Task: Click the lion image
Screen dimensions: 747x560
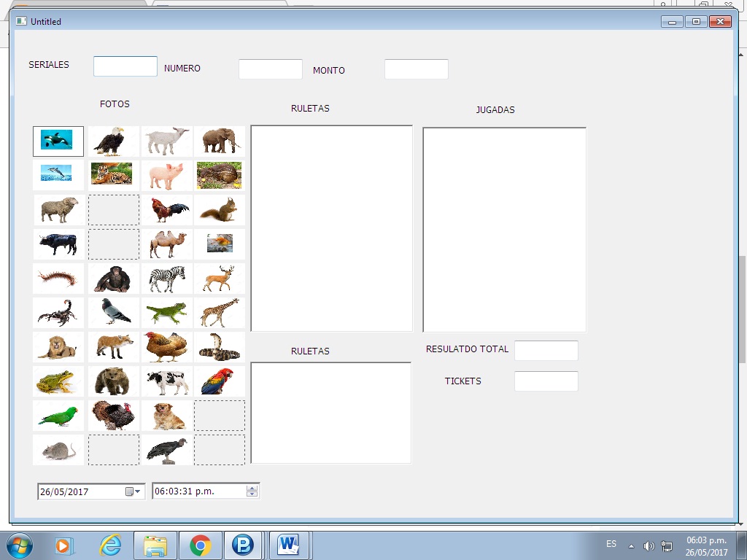Action: [x=58, y=346]
